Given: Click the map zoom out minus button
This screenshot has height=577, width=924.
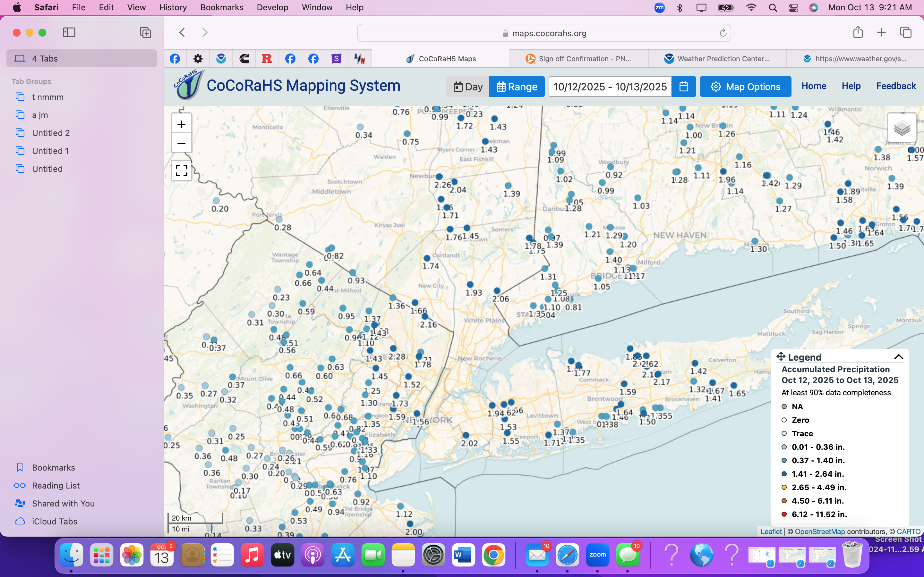Looking at the screenshot, I should [181, 144].
